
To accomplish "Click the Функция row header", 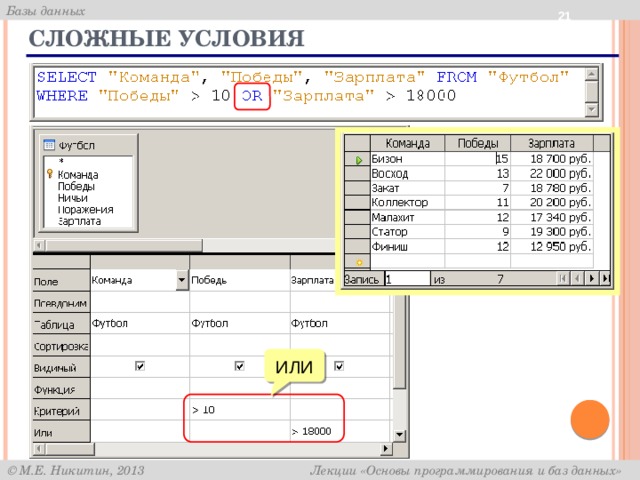I will point(61,390).
